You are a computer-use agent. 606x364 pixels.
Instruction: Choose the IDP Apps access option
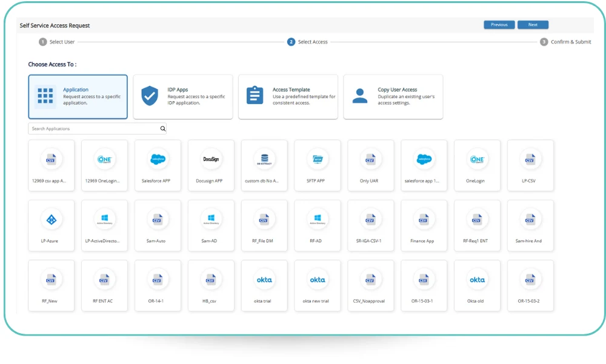(182, 97)
